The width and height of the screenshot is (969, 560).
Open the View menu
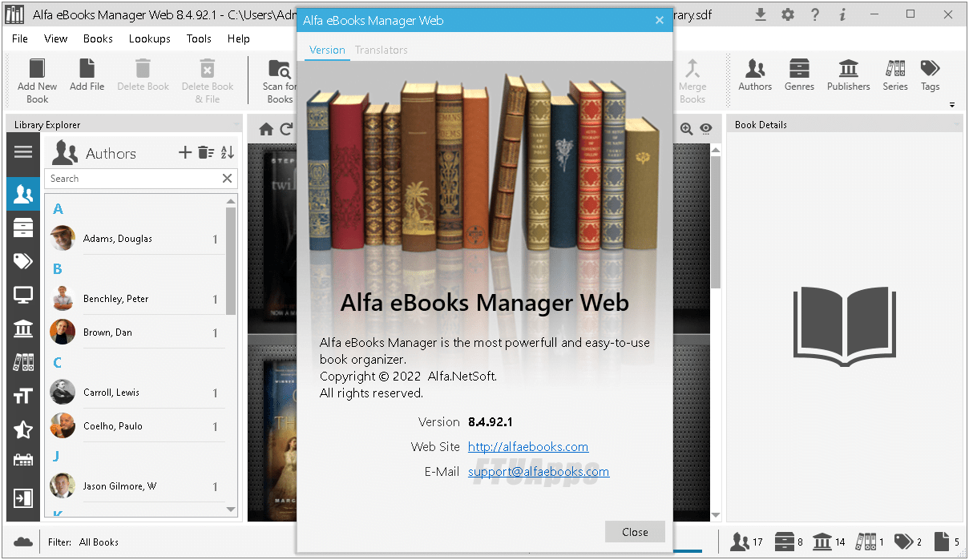[x=56, y=38]
